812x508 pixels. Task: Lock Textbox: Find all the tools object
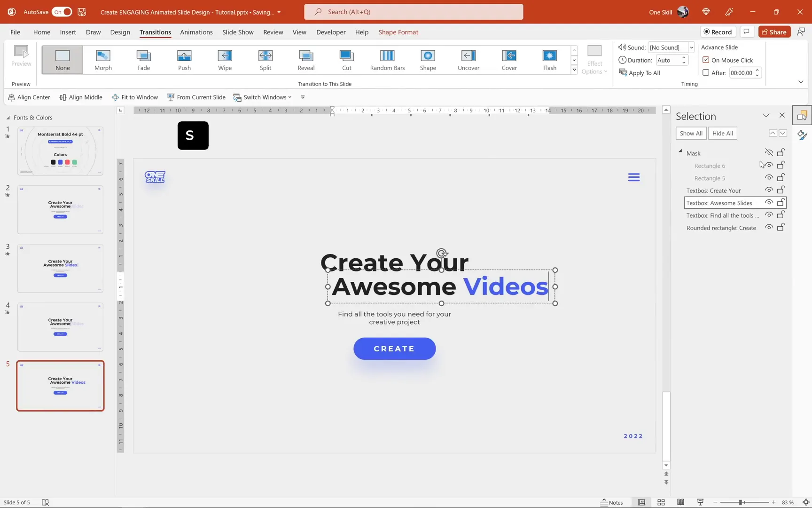tap(781, 215)
